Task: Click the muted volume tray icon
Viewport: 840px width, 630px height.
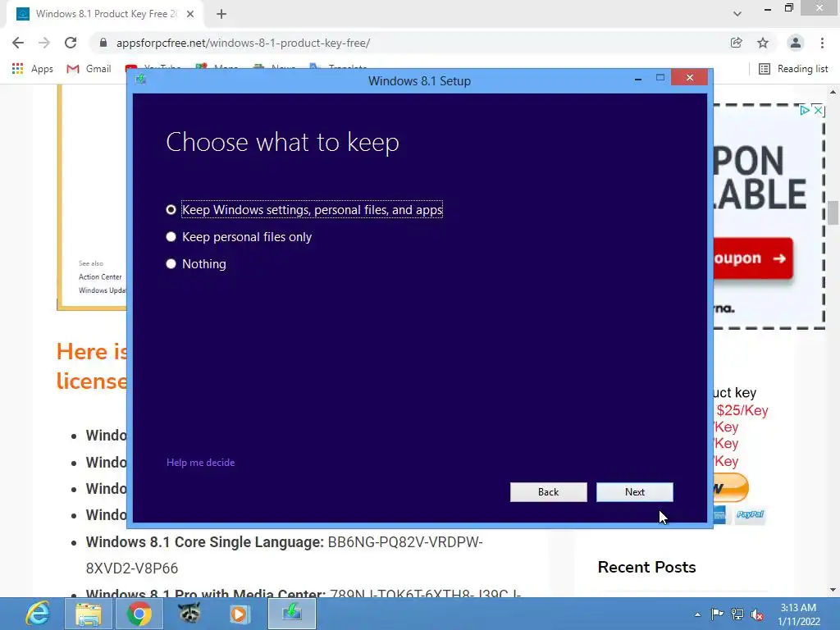Action: [x=757, y=614]
